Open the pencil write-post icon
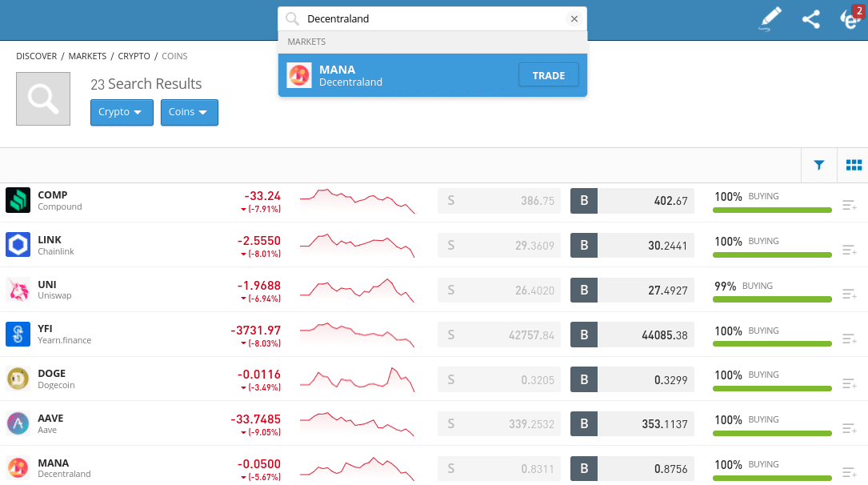Screen dimensions: 868x485 click(770, 19)
